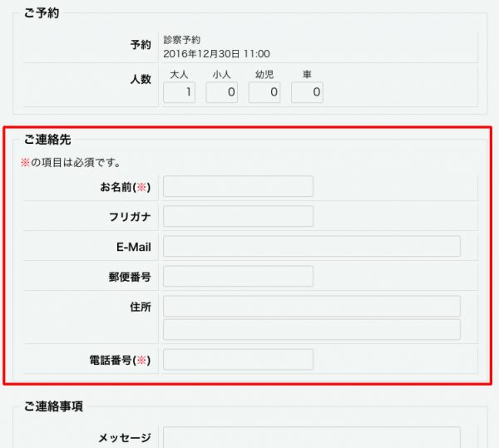
Task: Click the second 住所 address line field
Action: (312, 330)
